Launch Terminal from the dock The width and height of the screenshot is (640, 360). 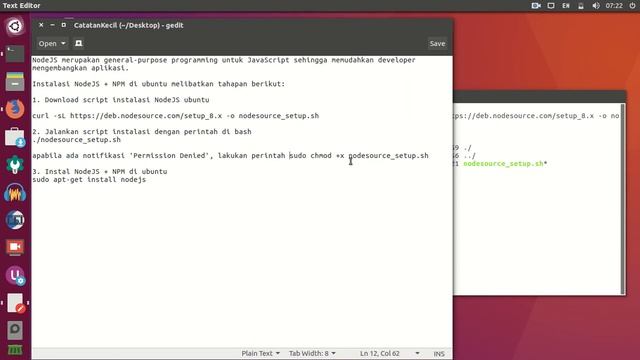(15, 54)
